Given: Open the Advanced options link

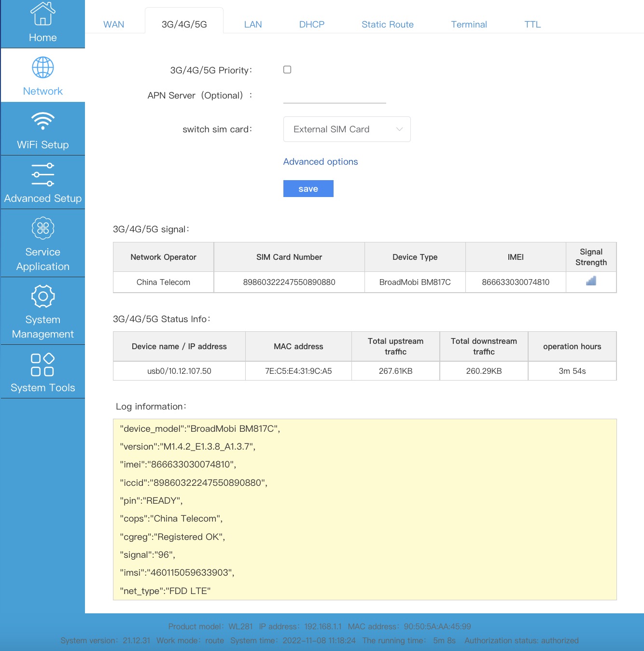Looking at the screenshot, I should click(x=321, y=162).
